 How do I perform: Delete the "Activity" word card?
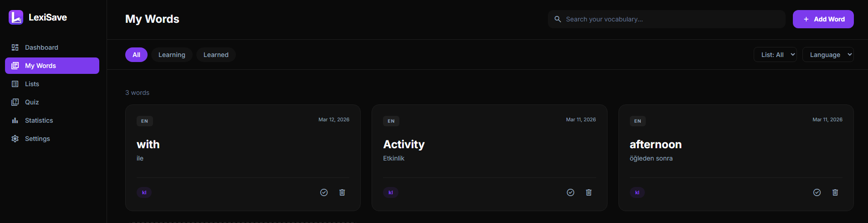(x=588, y=192)
